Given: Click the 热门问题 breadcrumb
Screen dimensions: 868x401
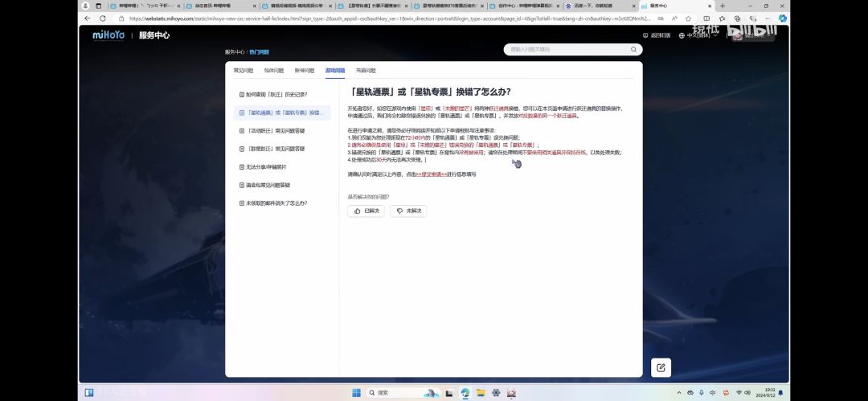Looking at the screenshot, I should (x=259, y=51).
